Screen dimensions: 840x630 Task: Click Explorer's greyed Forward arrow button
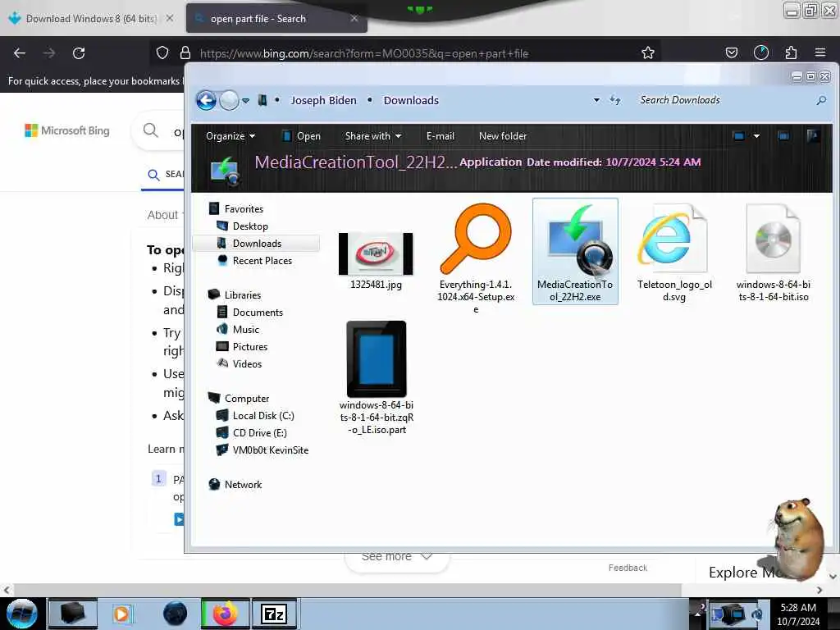tap(230, 100)
